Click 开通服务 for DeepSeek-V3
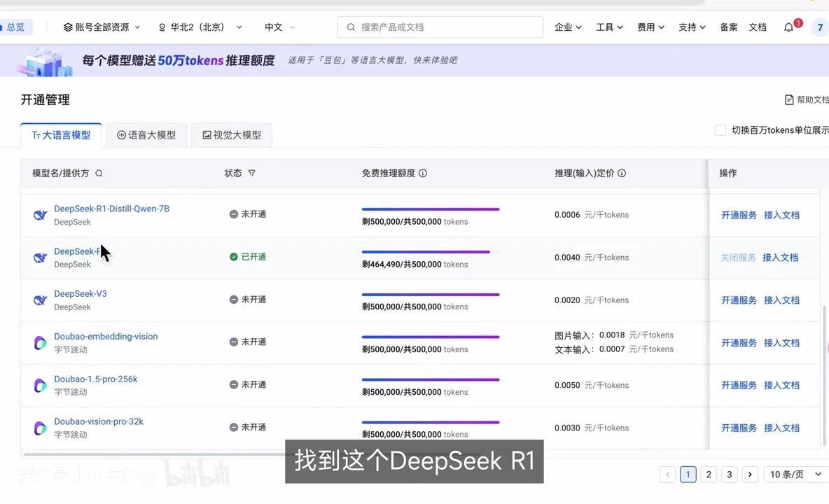The image size is (829, 504). [739, 300]
